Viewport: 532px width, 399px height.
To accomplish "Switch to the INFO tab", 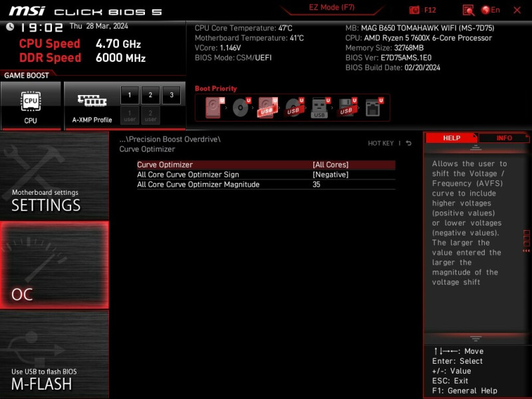I will click(x=504, y=138).
